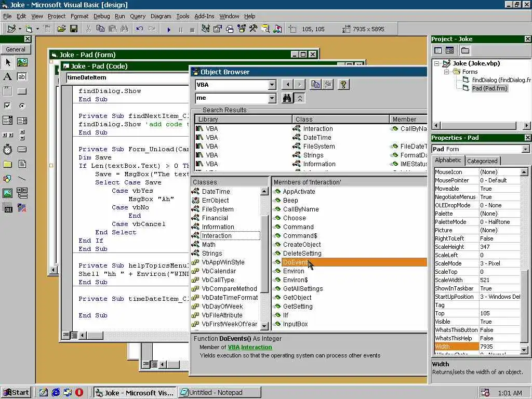Open dropdown arrow beside Add Form icon

[x=37, y=29]
